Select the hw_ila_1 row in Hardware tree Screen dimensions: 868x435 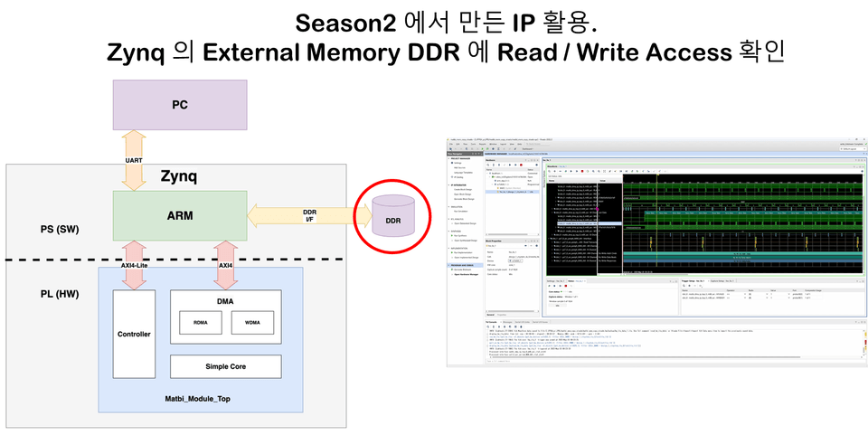point(512,192)
